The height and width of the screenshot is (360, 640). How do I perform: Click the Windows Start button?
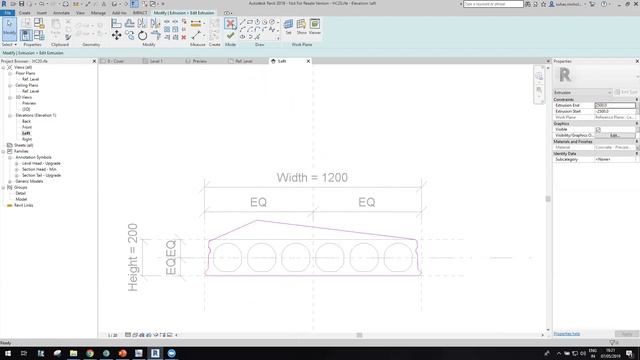[8, 353]
